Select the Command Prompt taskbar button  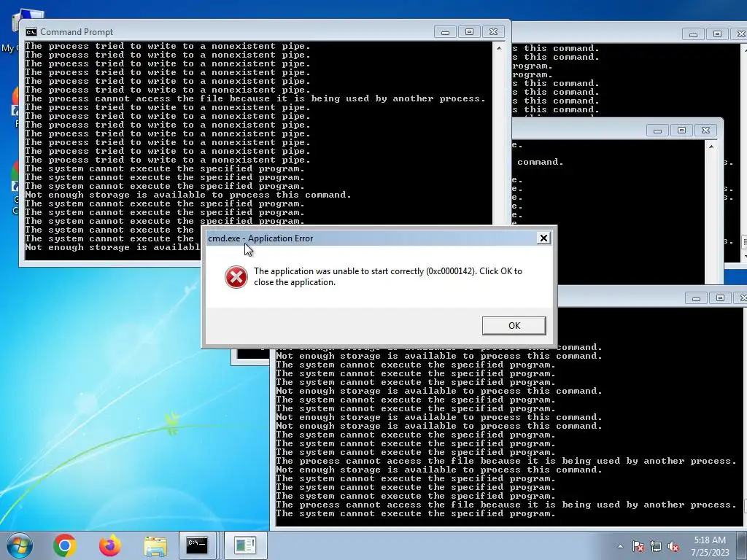(197, 545)
